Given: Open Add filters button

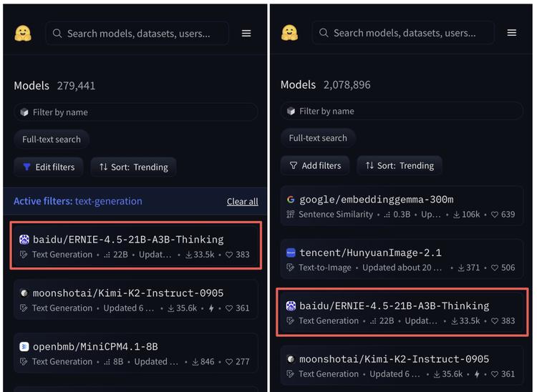Looking at the screenshot, I should point(315,165).
